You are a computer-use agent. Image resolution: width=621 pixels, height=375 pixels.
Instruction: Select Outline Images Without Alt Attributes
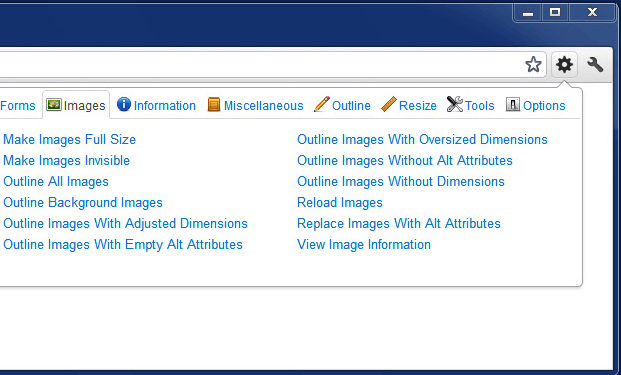[405, 160]
